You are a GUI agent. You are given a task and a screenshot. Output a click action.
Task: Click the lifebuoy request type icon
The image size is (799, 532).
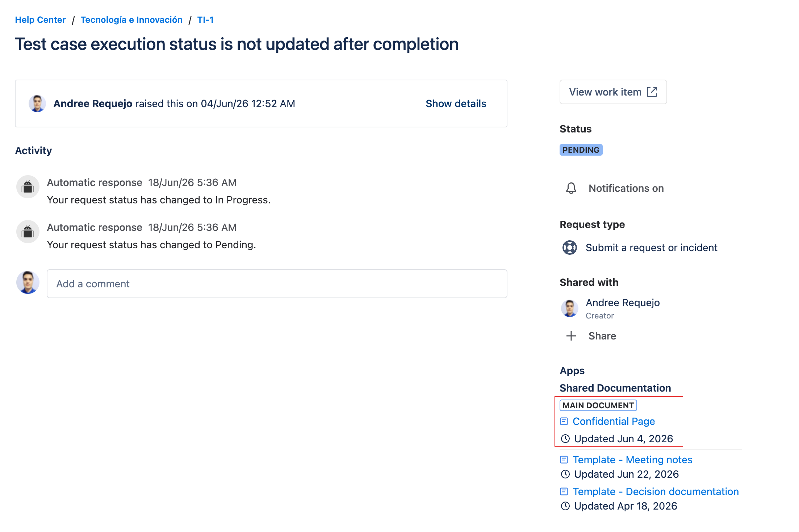coord(570,248)
